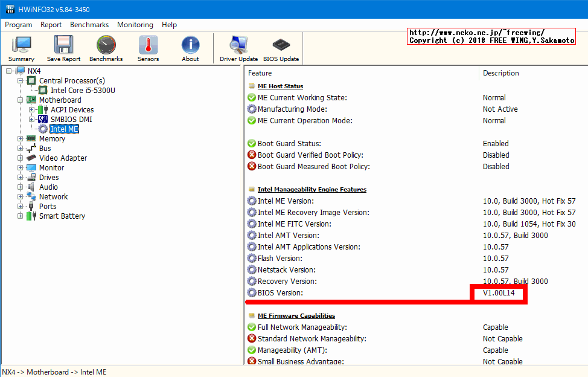The width and height of the screenshot is (588, 377).
Task: Click the Feature column header
Action: [x=260, y=73]
